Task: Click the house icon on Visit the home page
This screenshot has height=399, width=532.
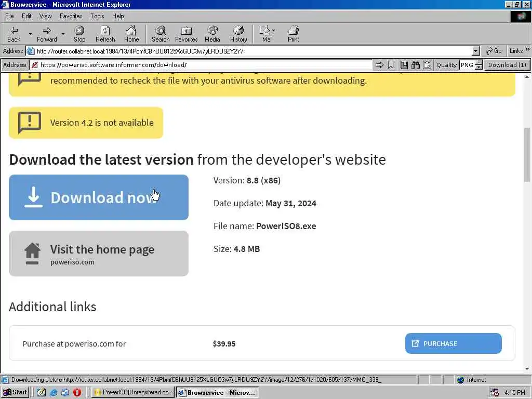Action: coord(33,254)
